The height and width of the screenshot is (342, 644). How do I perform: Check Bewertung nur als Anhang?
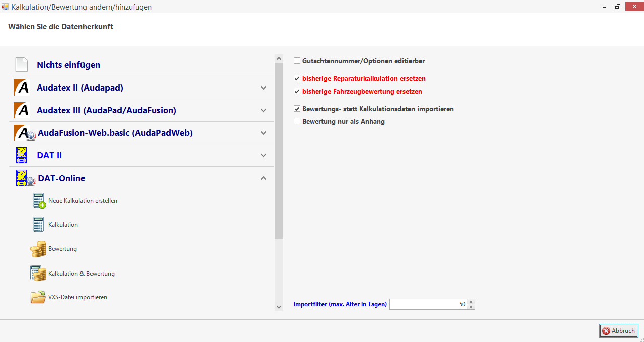297,121
